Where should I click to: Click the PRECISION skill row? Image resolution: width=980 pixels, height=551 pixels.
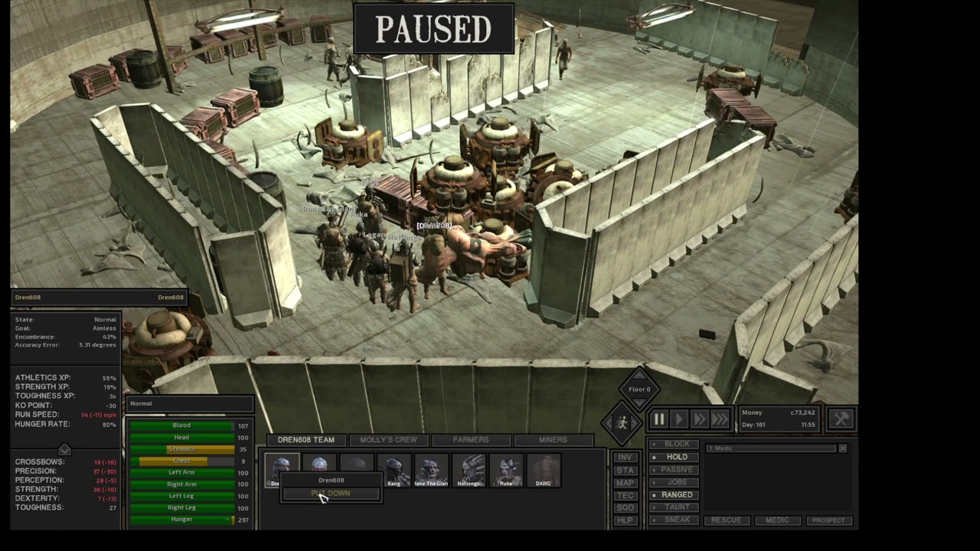[x=66, y=471]
